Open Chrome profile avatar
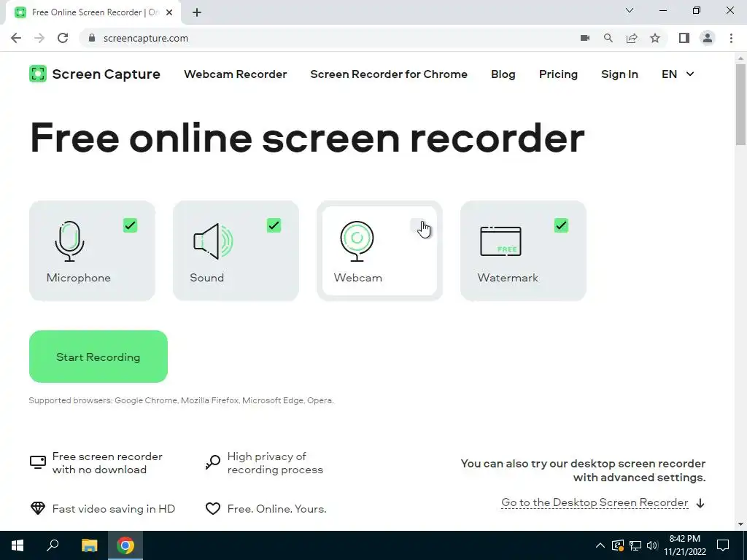The image size is (747, 560). (708, 38)
